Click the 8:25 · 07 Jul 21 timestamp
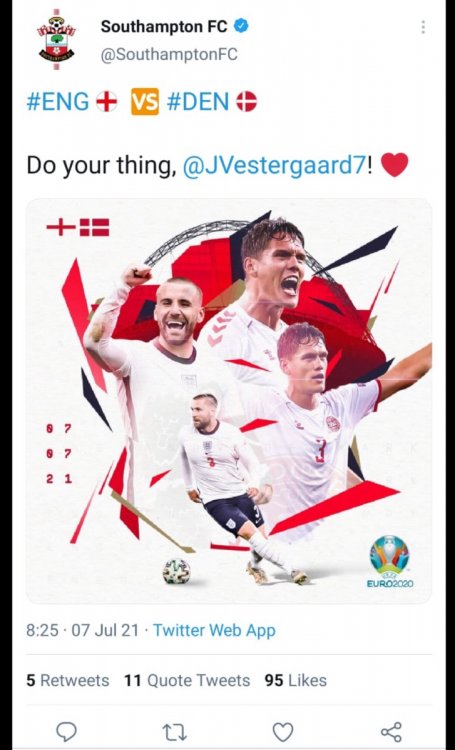 tap(82, 630)
